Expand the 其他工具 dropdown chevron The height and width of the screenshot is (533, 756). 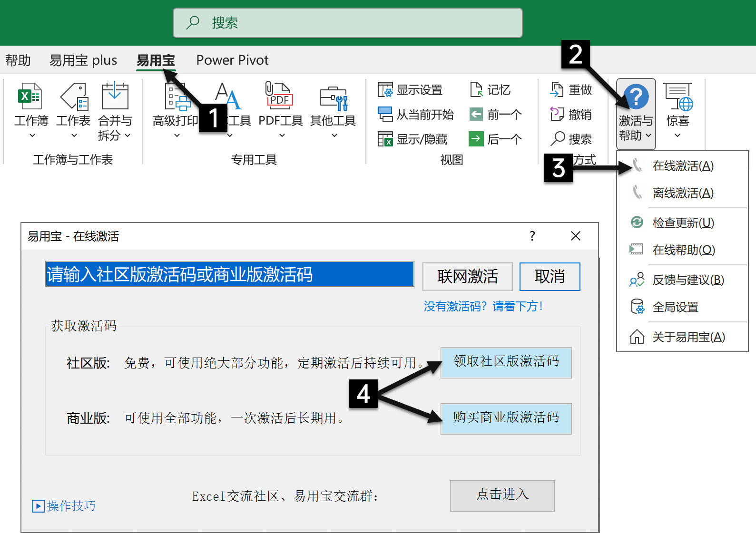tap(334, 136)
